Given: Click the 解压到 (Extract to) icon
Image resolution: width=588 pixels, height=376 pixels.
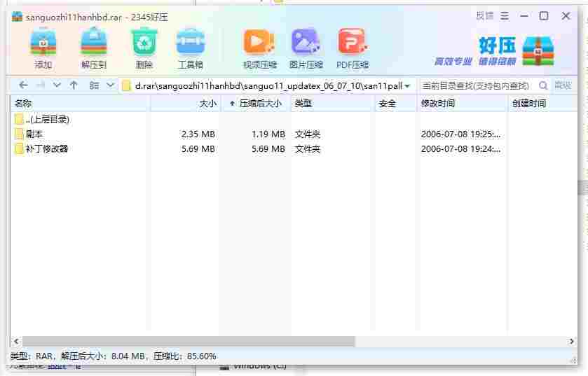Looking at the screenshot, I should point(94,49).
